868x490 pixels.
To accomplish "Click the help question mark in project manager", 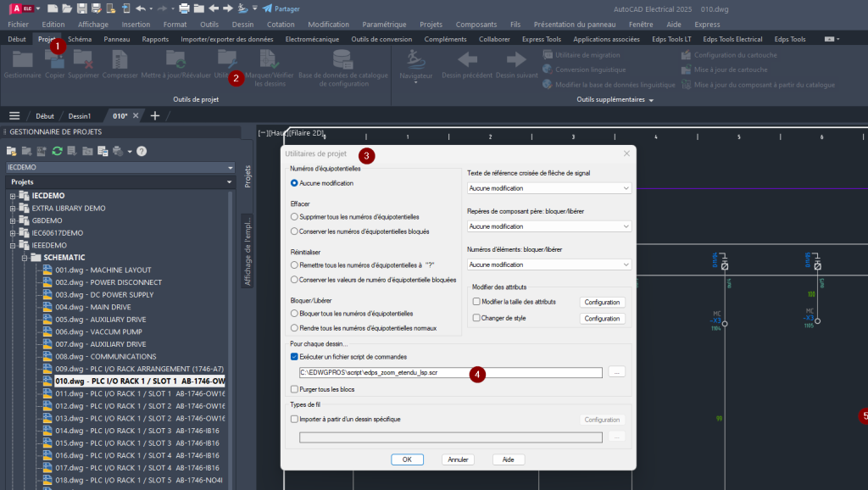I will coord(142,151).
